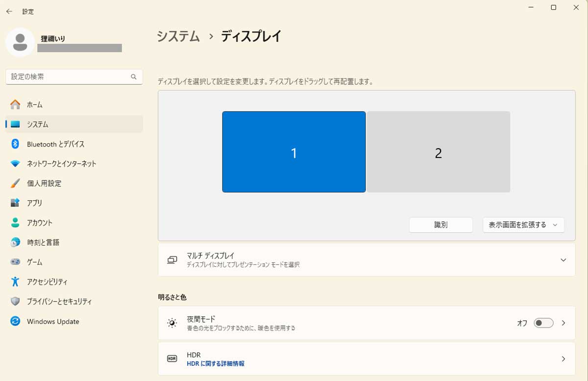
Task: Click the アプリ icon
Action: click(16, 203)
